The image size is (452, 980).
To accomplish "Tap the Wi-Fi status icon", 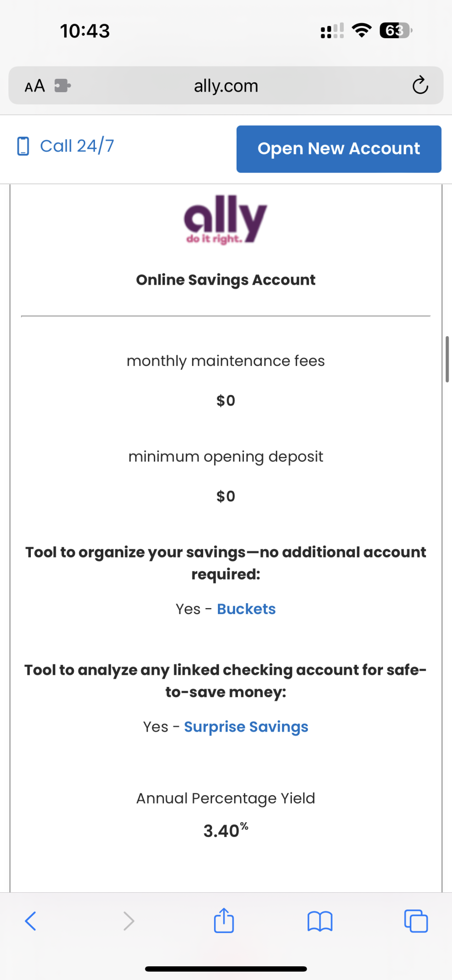I will tap(362, 30).
